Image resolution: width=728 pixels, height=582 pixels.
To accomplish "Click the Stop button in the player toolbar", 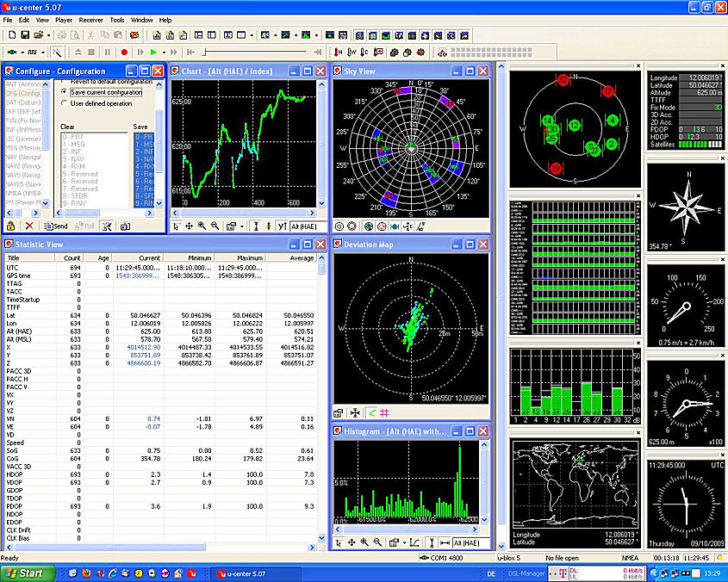I will click(x=91, y=52).
